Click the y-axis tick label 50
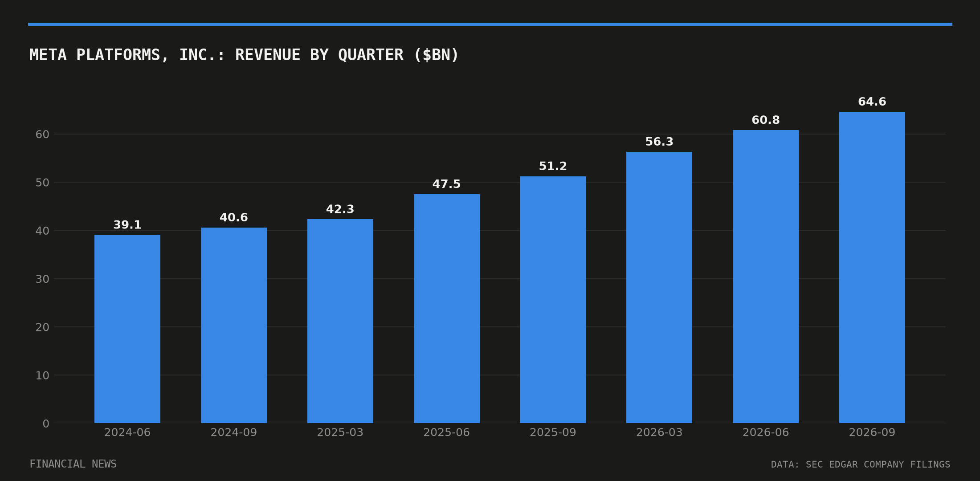This screenshot has width=980, height=481. [x=42, y=183]
